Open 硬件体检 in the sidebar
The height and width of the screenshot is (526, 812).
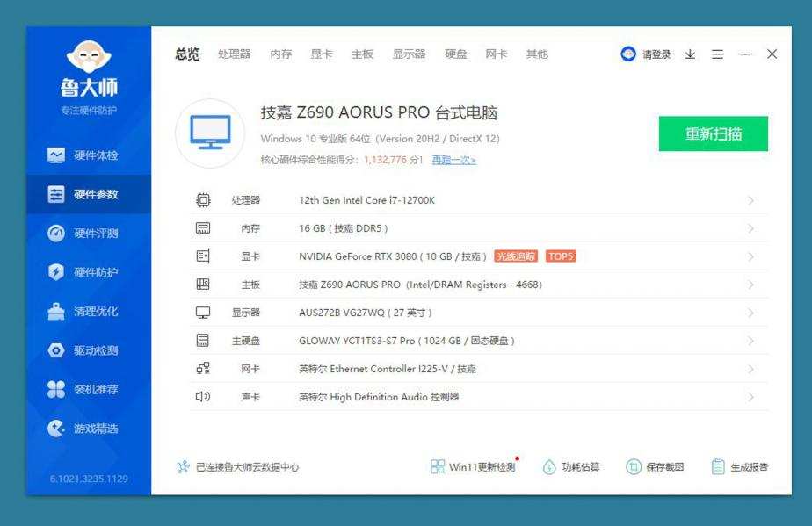[86, 155]
